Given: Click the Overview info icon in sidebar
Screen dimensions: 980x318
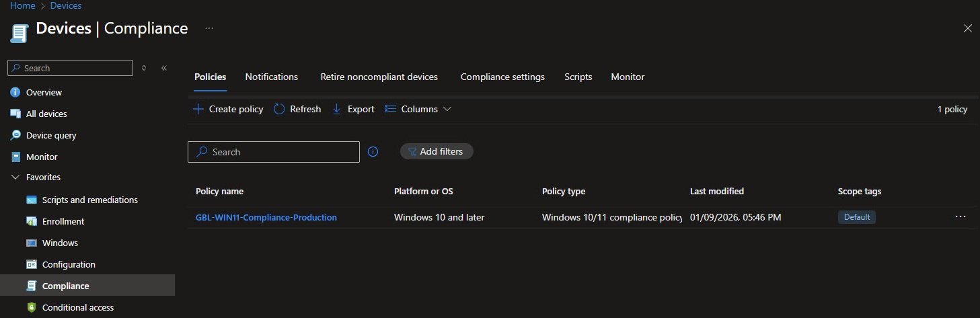Looking at the screenshot, I should (x=15, y=92).
